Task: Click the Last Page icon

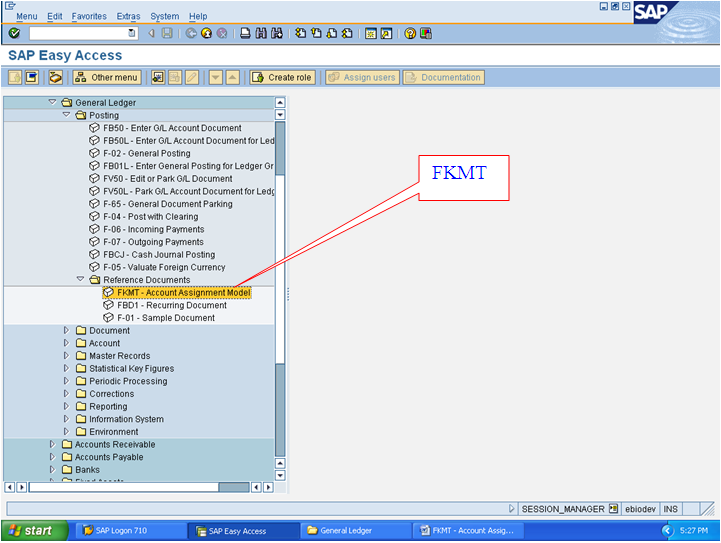Action: [348, 33]
